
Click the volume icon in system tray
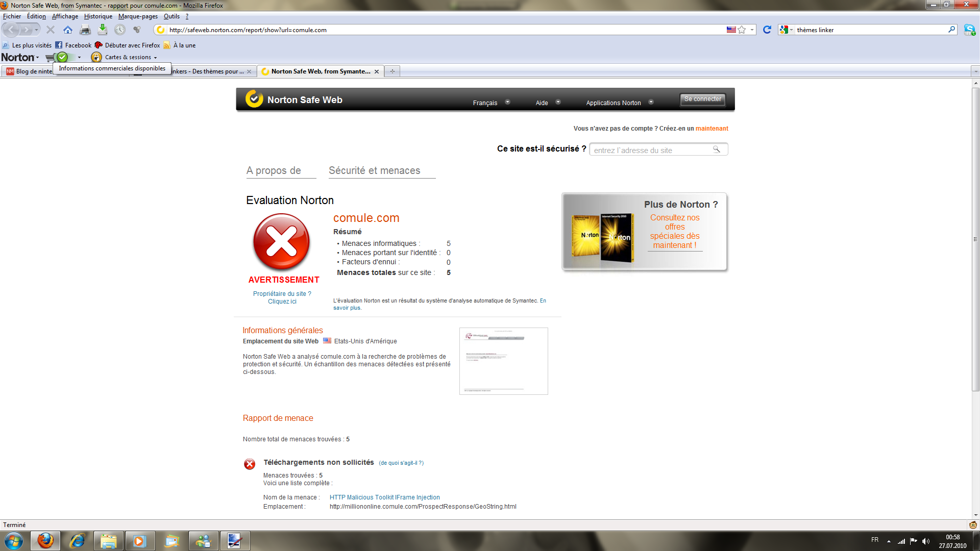point(926,541)
